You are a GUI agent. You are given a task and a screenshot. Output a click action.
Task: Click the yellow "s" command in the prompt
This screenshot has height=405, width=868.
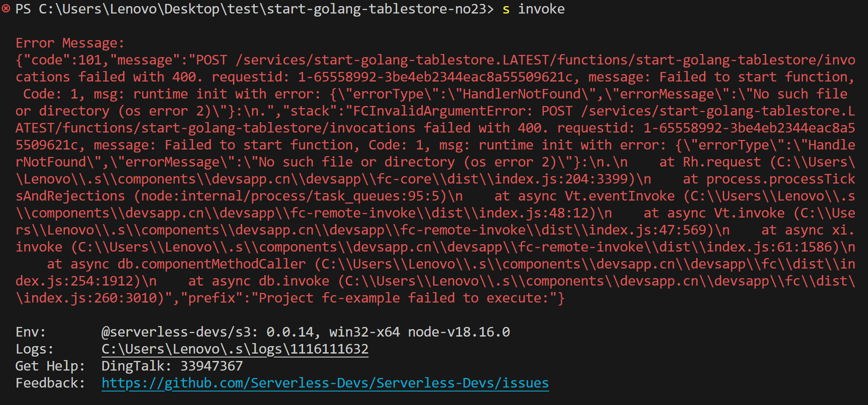[506, 9]
